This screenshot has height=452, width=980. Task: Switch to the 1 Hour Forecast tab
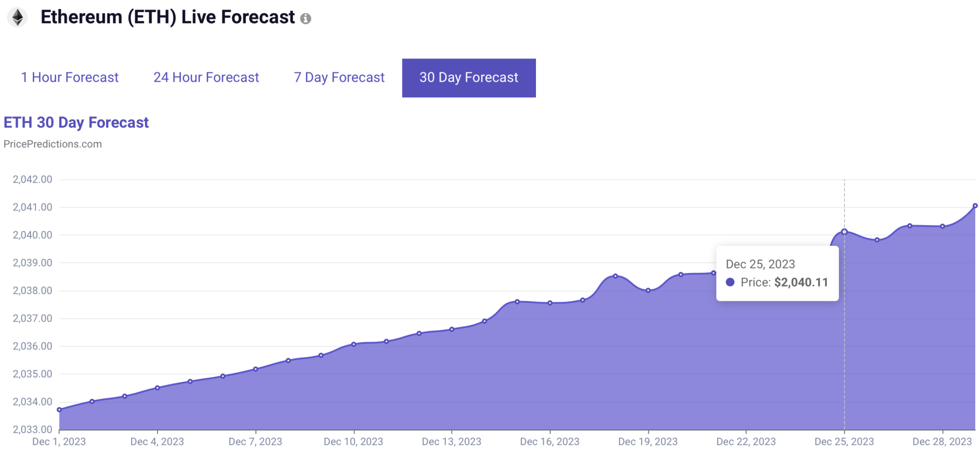[x=70, y=77]
